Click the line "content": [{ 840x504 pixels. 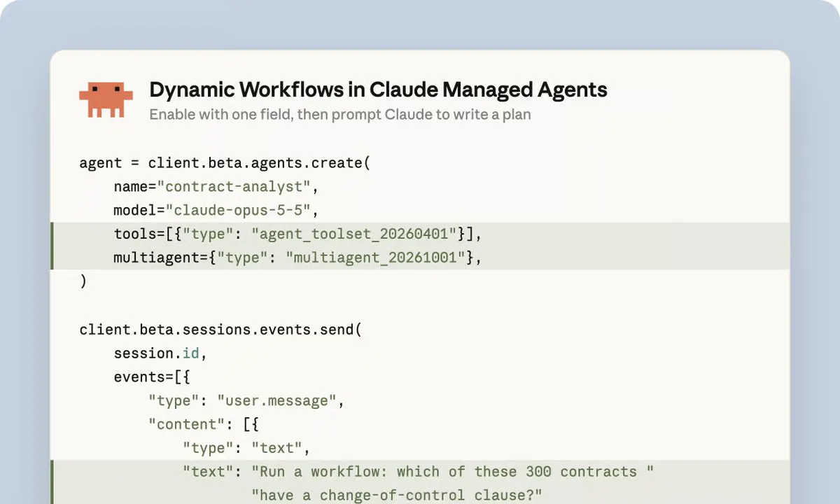pyautogui.click(x=204, y=425)
